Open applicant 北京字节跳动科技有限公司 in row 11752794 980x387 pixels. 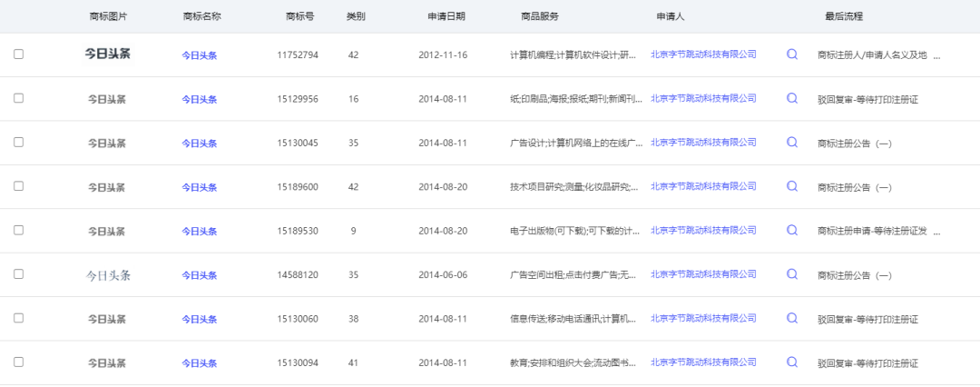tap(704, 55)
